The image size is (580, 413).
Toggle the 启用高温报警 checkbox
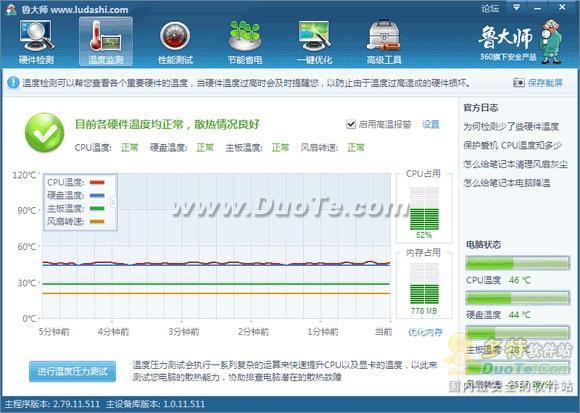tap(351, 124)
